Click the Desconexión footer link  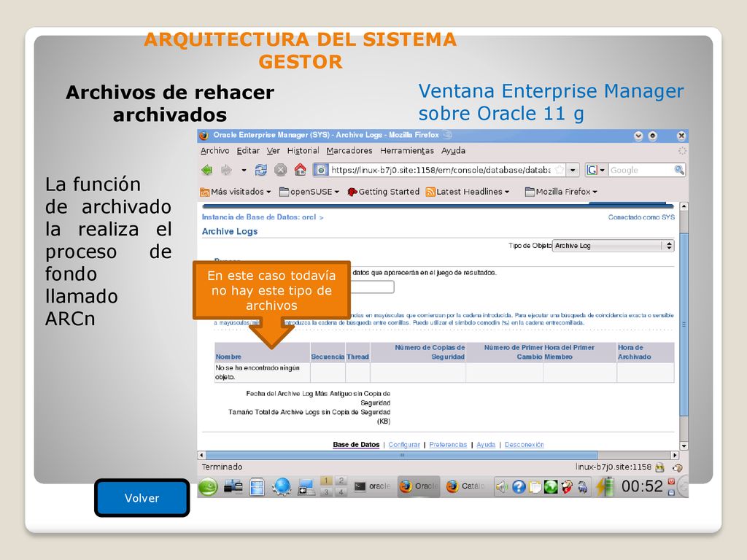click(x=524, y=444)
